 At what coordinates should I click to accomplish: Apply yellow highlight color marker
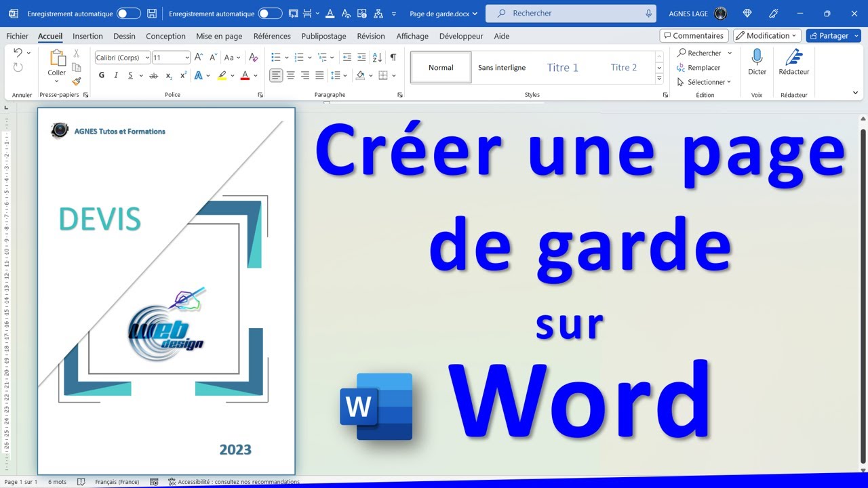coord(222,75)
